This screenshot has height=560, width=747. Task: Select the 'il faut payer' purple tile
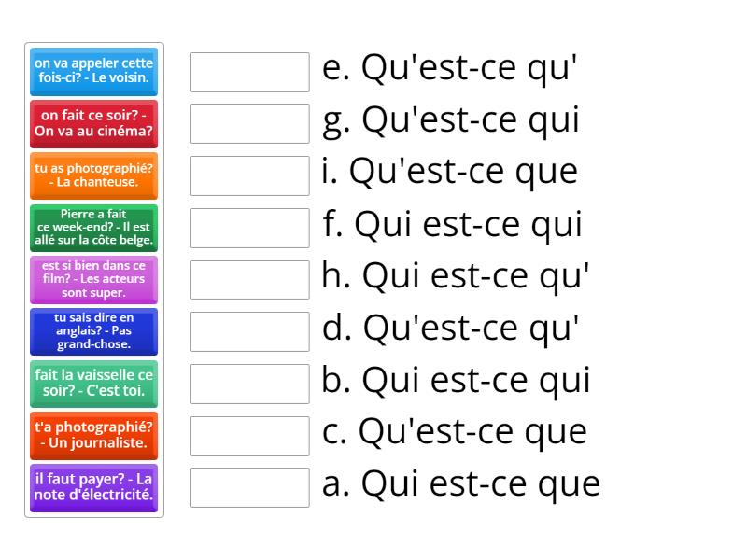click(94, 488)
